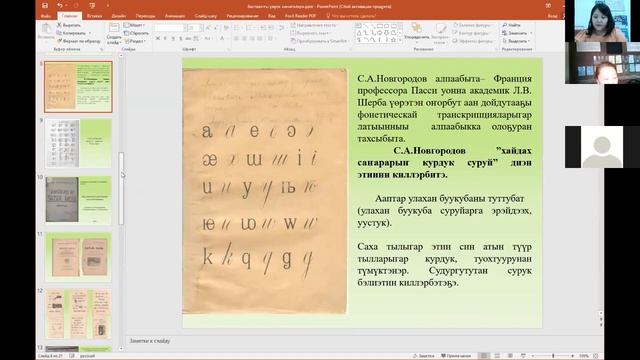Click bulleted list icon
This screenshot has width=640, height=360.
[x=237, y=28]
